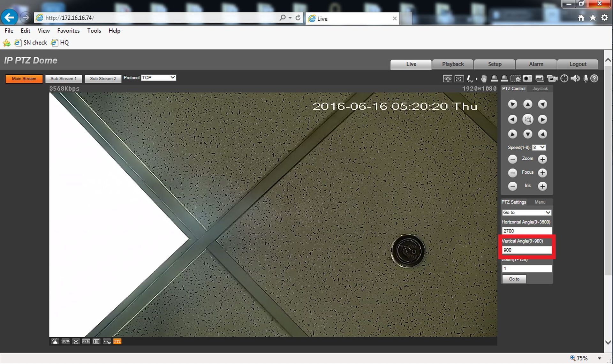Click the speaker audio icon
The height and width of the screenshot is (364, 613).
[x=575, y=79]
